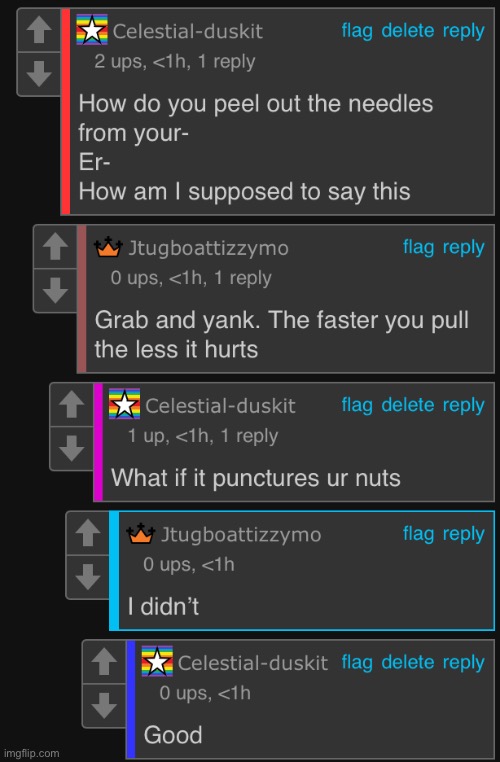Viewport: 500px width, 762px height.
Task: Delete the "What if it punctures" comment
Action: click(x=408, y=405)
